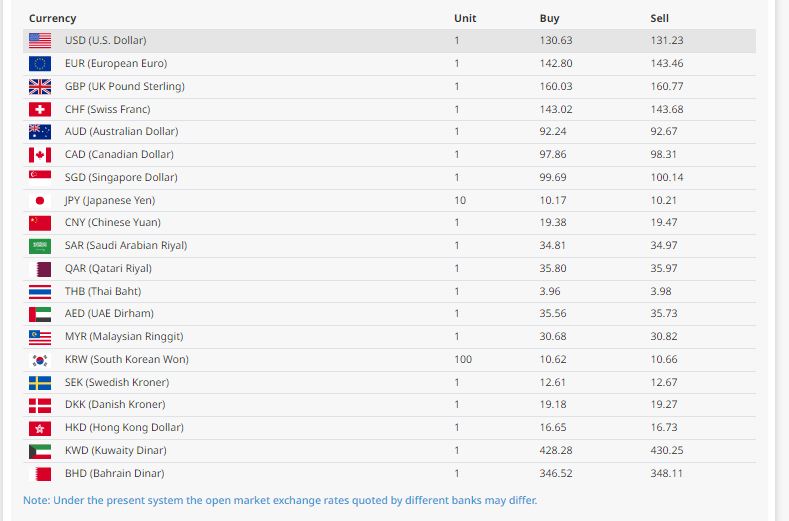Click the European Euro flag icon
The image size is (789, 521).
tap(40, 64)
